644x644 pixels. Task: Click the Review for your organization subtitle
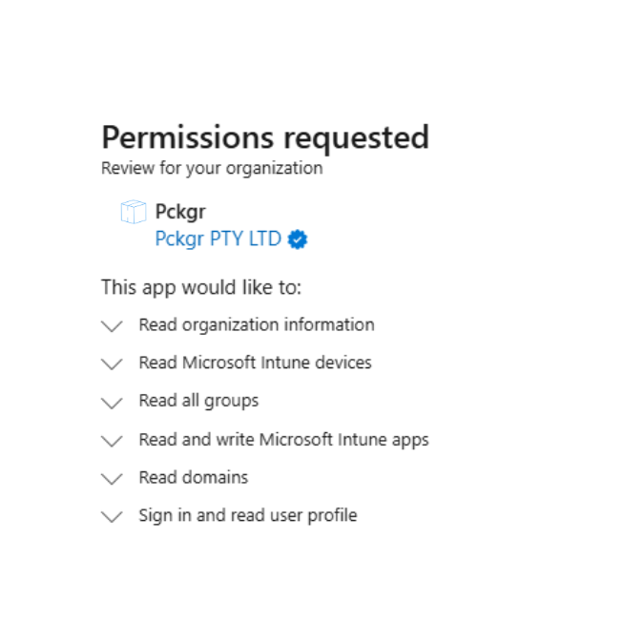212,168
